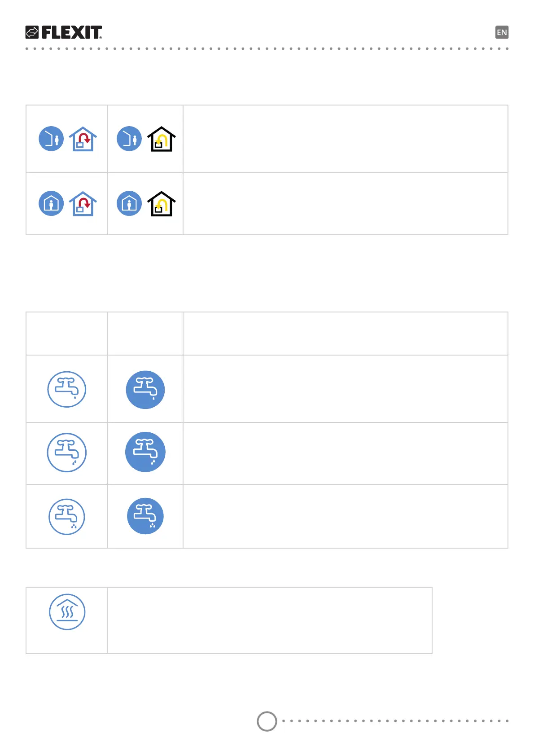Choose the filled tap icon with two drops
534x756 pixels.
click(145, 452)
